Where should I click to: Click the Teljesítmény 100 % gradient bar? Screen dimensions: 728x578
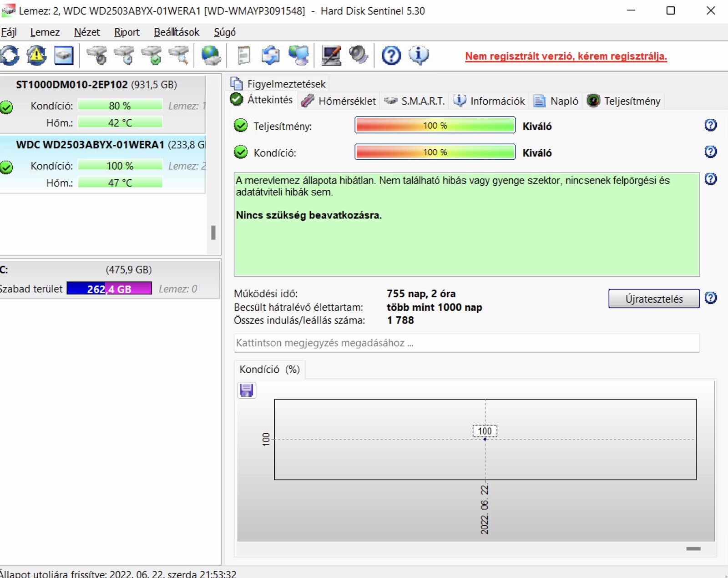(x=435, y=125)
